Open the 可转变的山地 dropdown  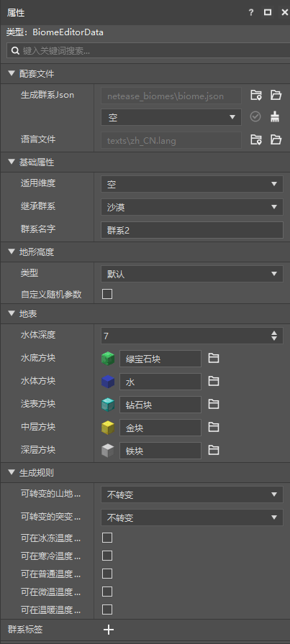click(192, 494)
